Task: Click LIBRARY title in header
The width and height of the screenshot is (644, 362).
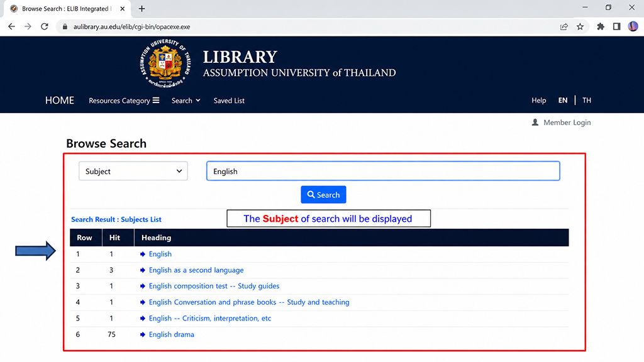Action: coord(240,57)
